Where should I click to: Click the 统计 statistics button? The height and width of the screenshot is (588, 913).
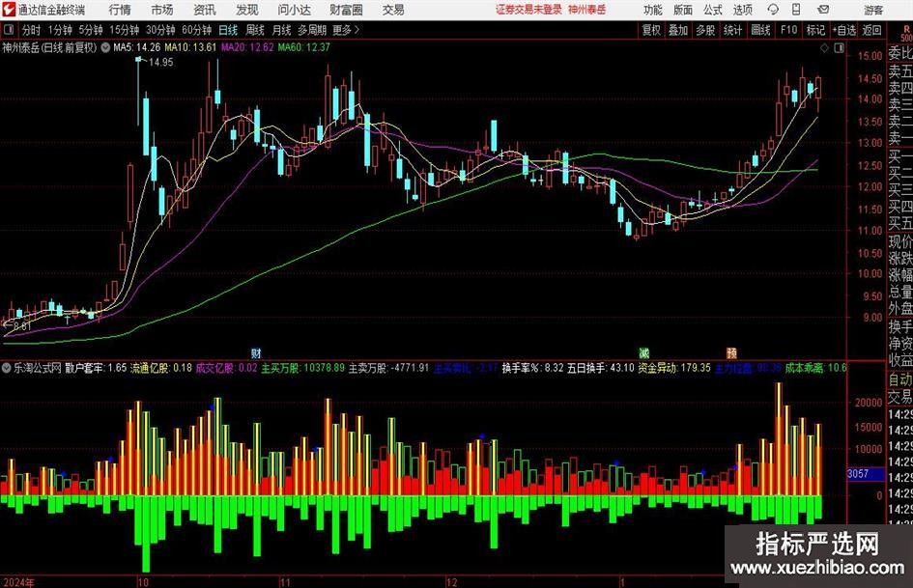(732, 30)
